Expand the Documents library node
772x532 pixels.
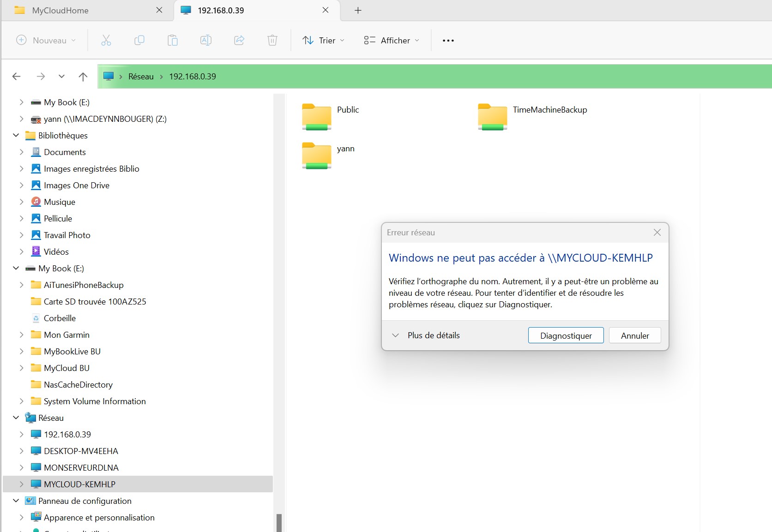click(21, 152)
